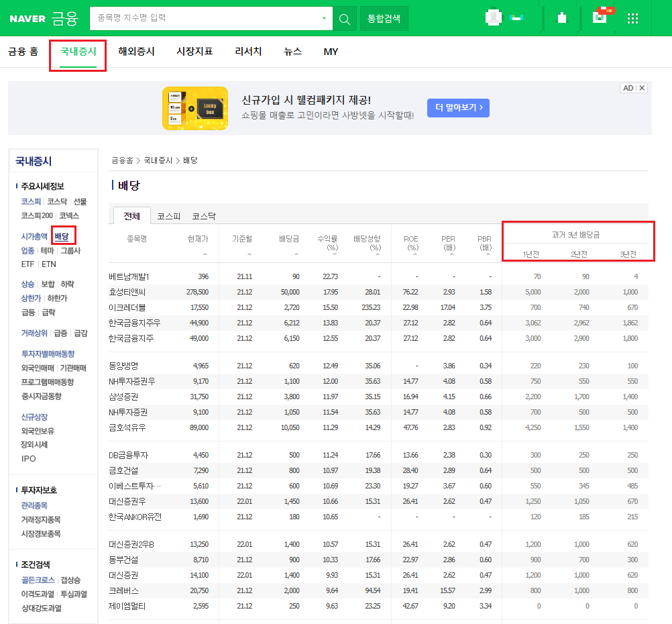
Task: Open the apps grid icon in the header
Action: pos(632,18)
